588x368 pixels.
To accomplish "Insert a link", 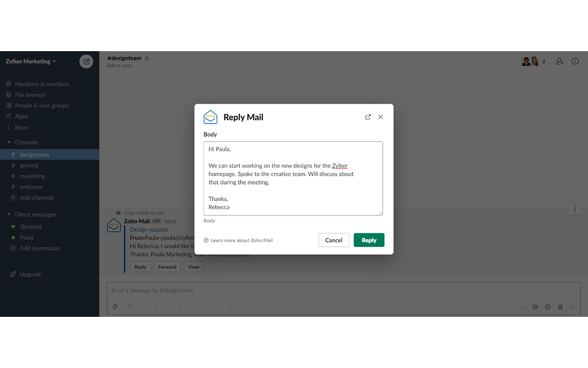I will [x=181, y=307].
